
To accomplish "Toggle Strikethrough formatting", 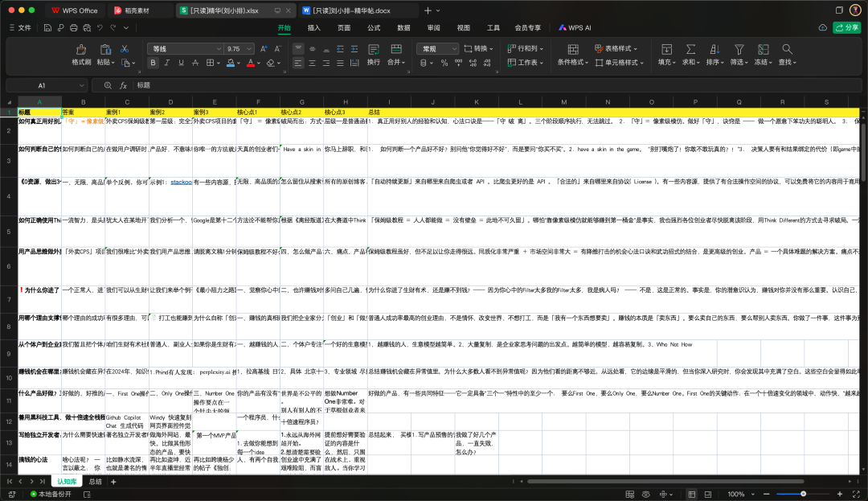I will point(194,63).
